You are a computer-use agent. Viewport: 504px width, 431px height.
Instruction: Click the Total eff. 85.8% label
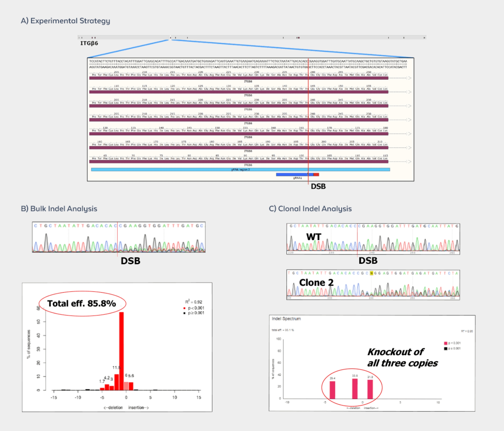(x=82, y=303)
